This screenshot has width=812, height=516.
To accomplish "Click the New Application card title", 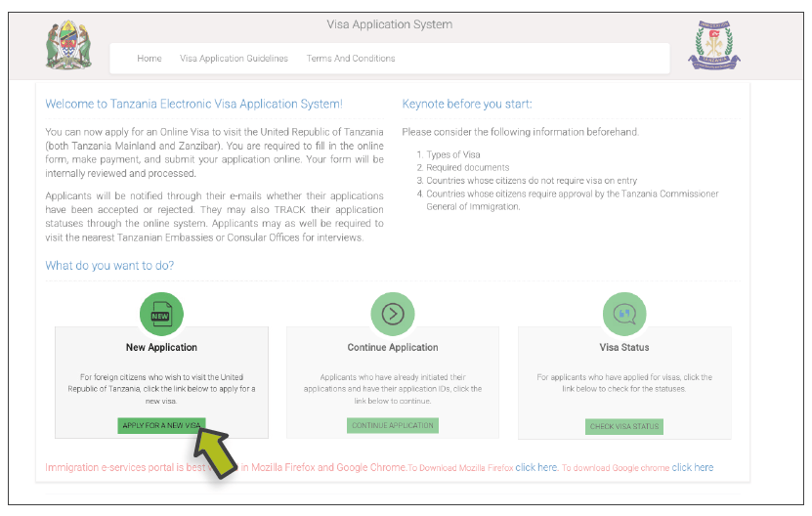I will pos(161,347).
